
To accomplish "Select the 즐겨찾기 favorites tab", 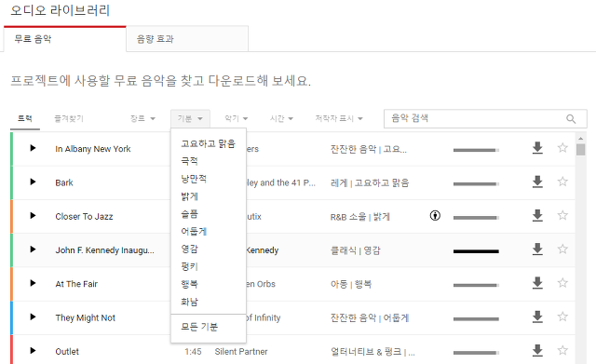I will (x=69, y=118).
